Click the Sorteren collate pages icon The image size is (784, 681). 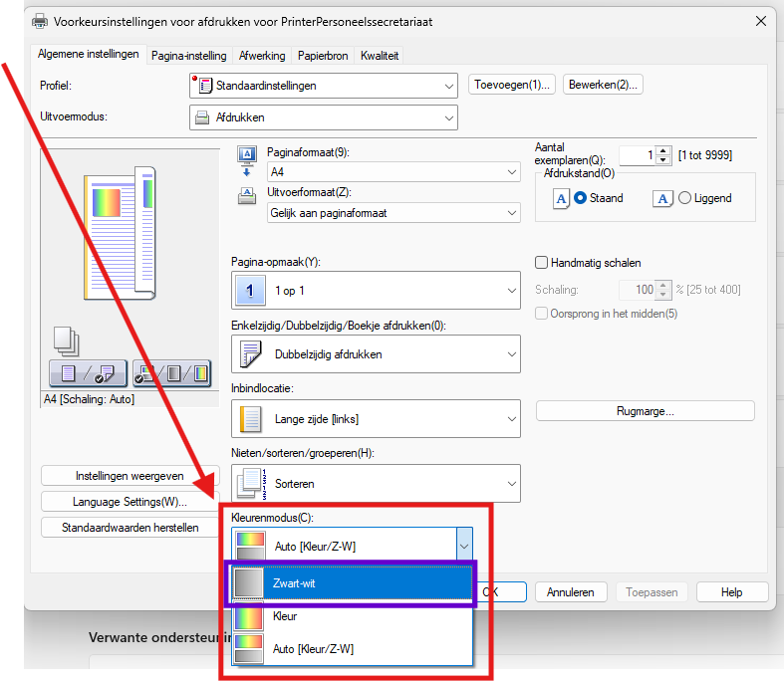click(250, 484)
